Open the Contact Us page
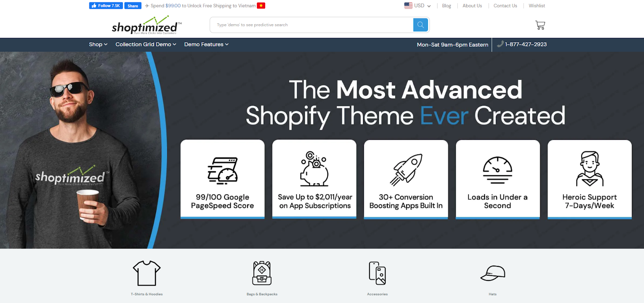The image size is (644, 303). (x=505, y=6)
